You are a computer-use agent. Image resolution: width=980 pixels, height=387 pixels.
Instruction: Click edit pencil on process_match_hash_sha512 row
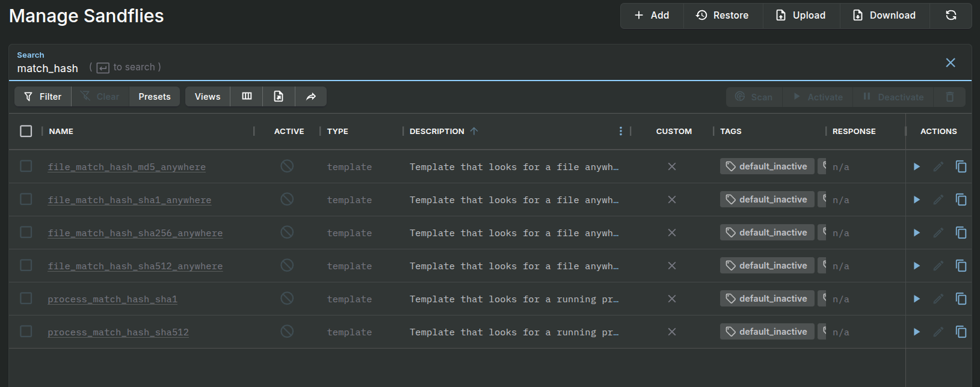click(938, 332)
